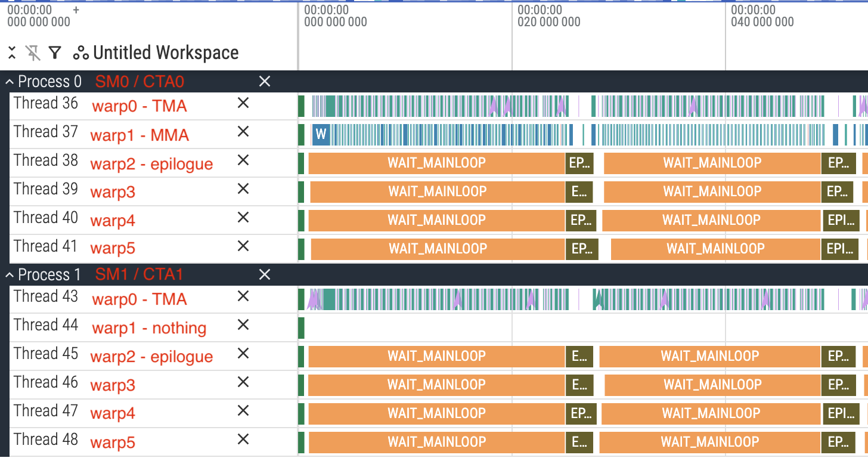Select second WAIT_MAINLOOP slice on Thread 45

[x=709, y=357]
